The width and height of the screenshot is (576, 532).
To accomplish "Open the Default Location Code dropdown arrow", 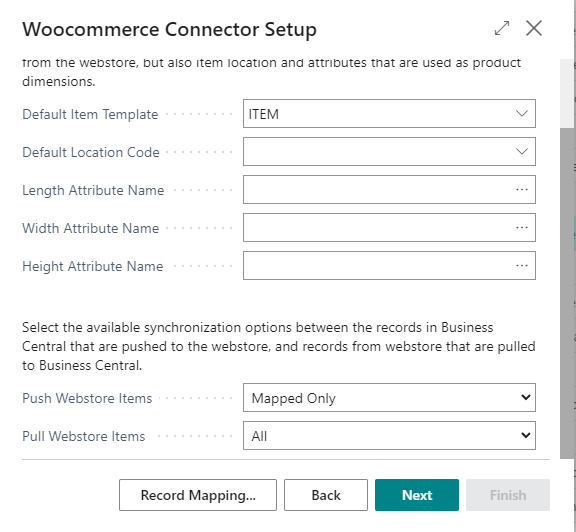I will pos(522,151).
